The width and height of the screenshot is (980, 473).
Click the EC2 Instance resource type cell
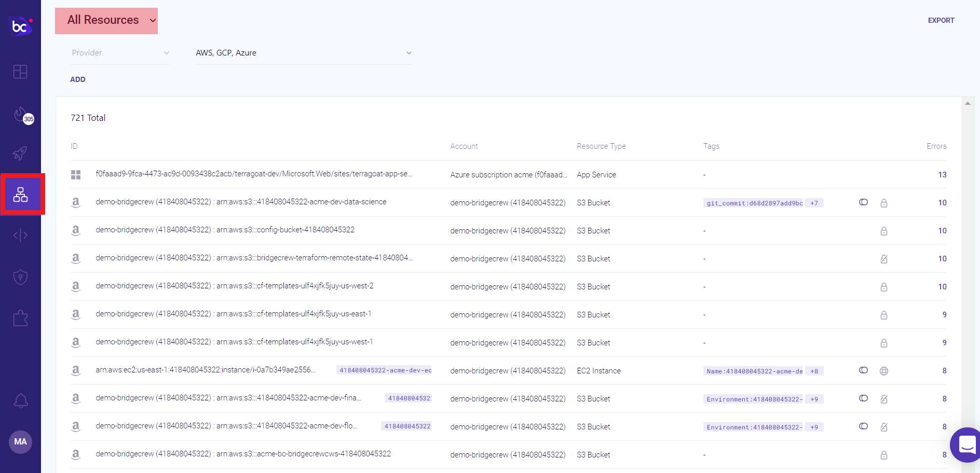598,371
